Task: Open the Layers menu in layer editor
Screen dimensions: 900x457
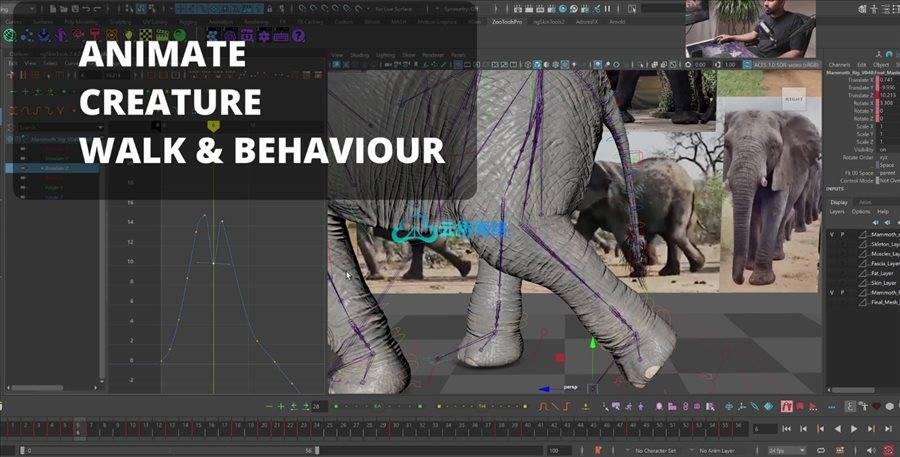Action: point(837,212)
